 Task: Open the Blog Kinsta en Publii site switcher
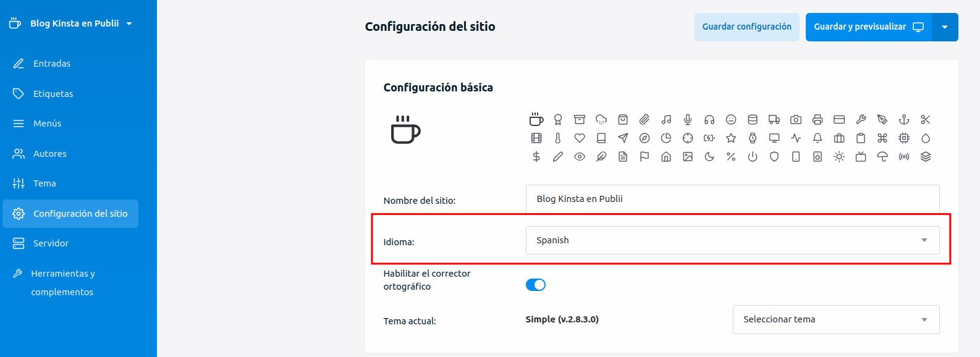(70, 23)
